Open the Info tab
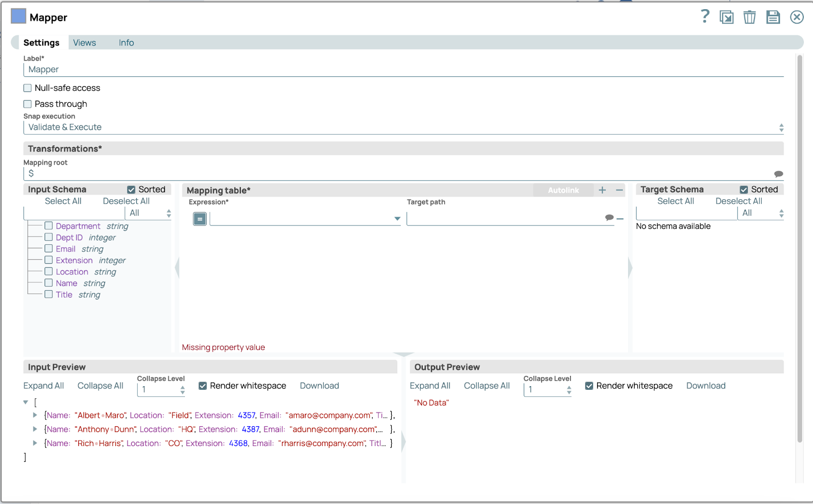 [x=126, y=43]
